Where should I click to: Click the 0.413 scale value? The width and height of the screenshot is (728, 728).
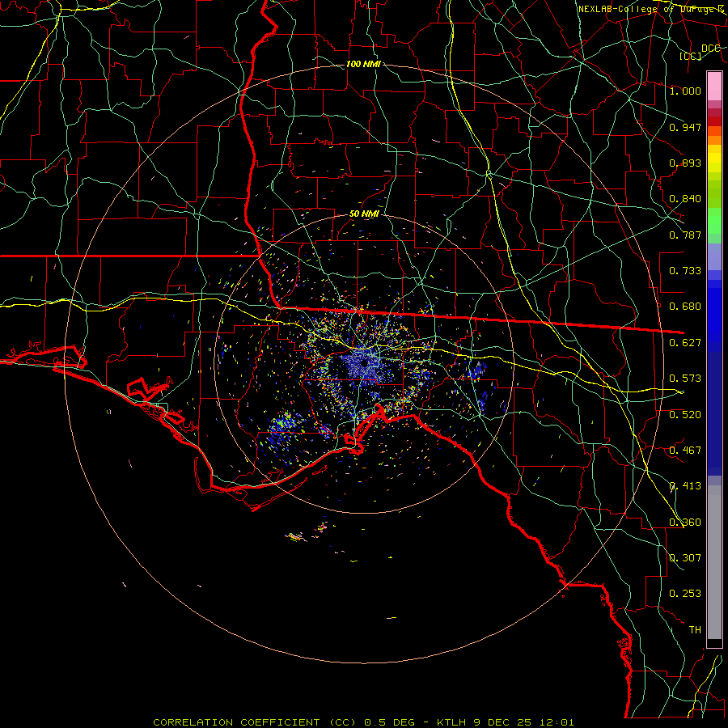[x=685, y=486]
